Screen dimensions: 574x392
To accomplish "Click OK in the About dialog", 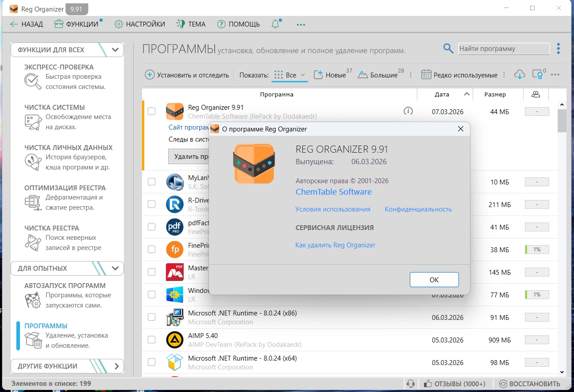I will click(434, 280).
